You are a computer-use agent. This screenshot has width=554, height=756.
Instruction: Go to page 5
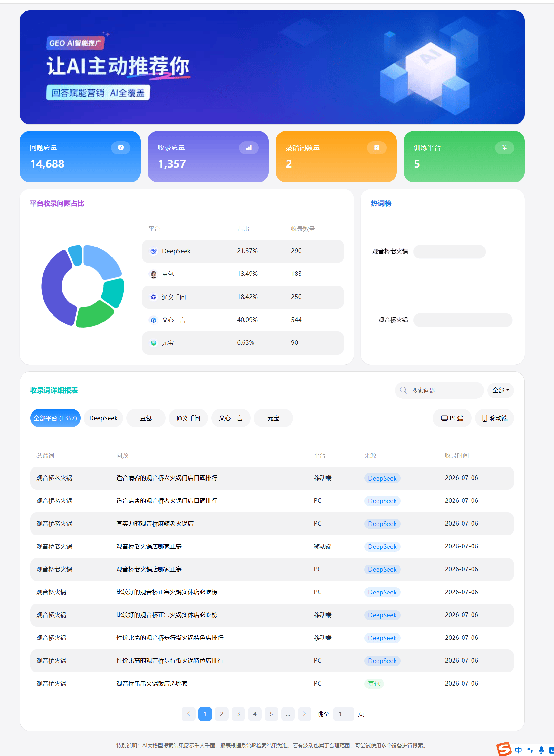(271, 714)
